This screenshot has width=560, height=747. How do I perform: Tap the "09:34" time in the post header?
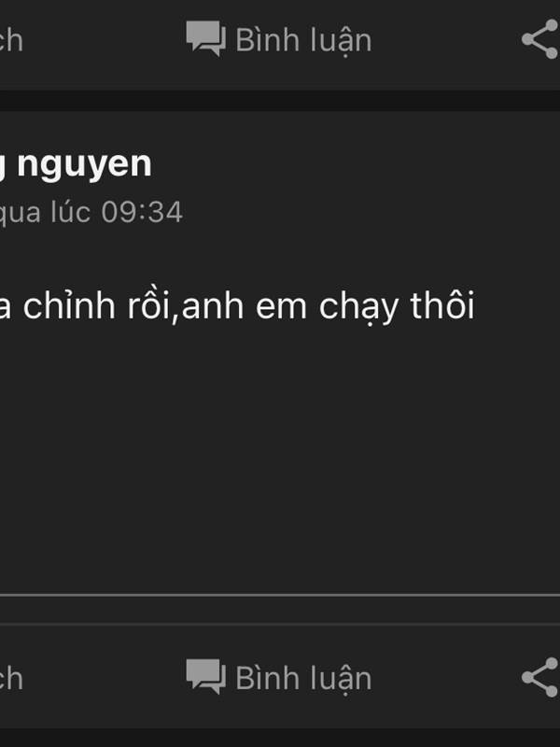pyautogui.click(x=143, y=212)
